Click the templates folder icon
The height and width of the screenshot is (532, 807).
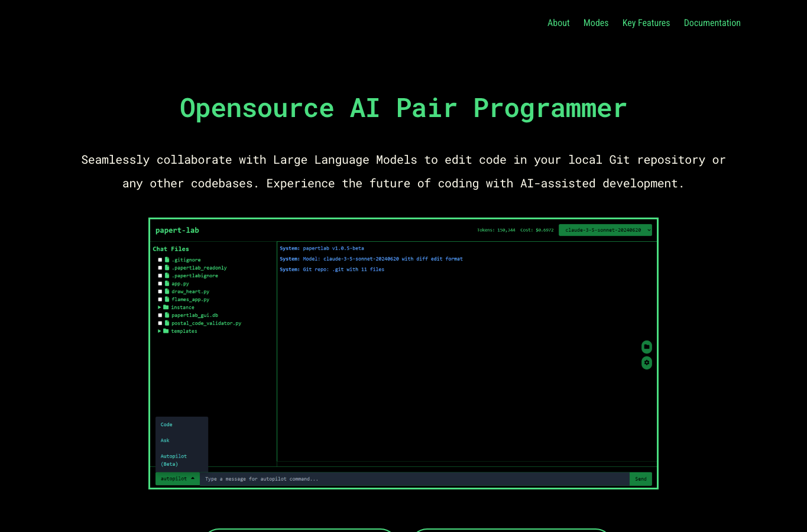pyautogui.click(x=166, y=331)
